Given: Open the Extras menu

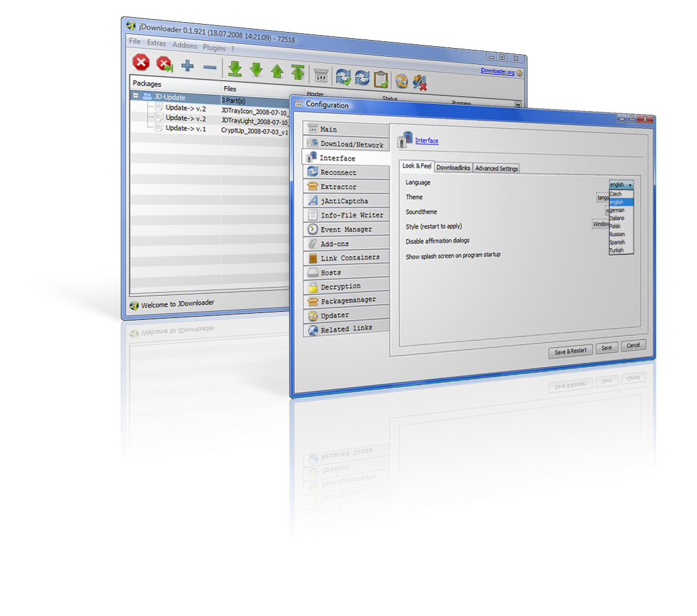Looking at the screenshot, I should [157, 43].
